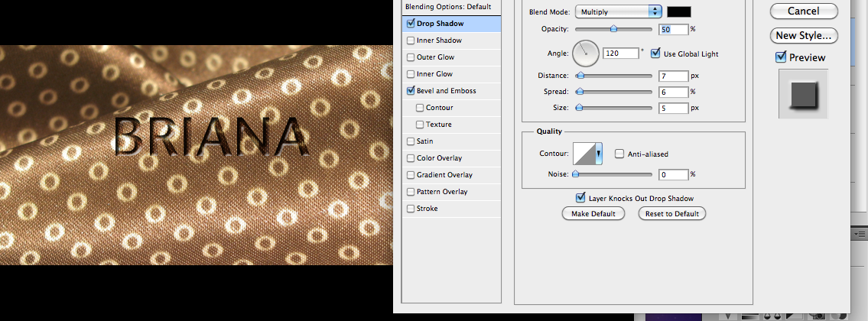Expand the Contour picker arrow
The width and height of the screenshot is (868, 321).
click(599, 154)
